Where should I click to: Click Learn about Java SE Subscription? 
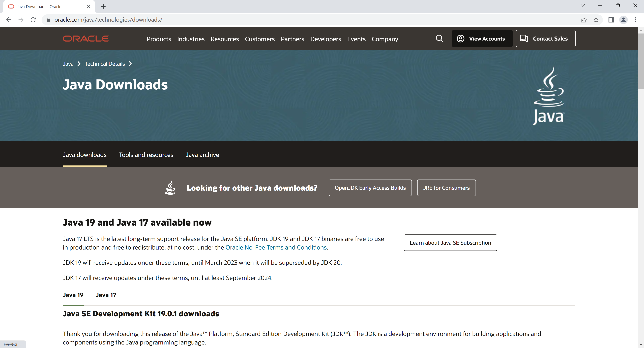450,242
